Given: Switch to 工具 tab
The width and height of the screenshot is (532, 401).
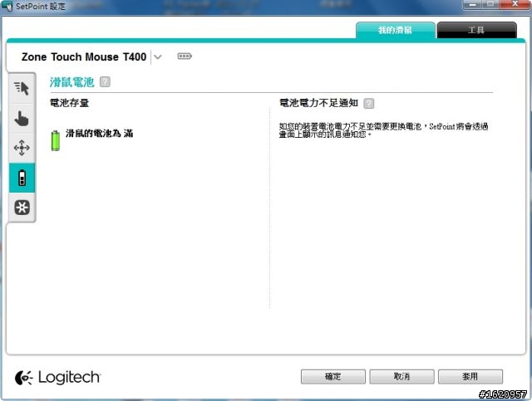Looking at the screenshot, I should pyautogui.click(x=476, y=30).
